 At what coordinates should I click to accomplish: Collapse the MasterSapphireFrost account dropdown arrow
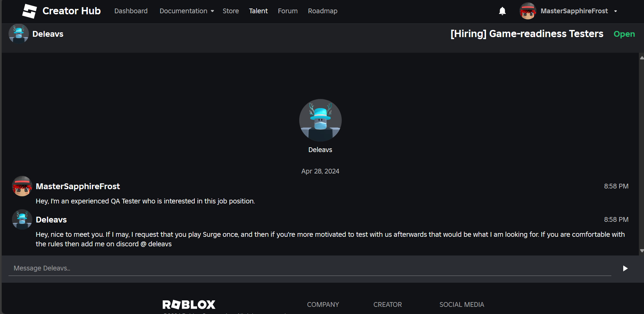616,11
